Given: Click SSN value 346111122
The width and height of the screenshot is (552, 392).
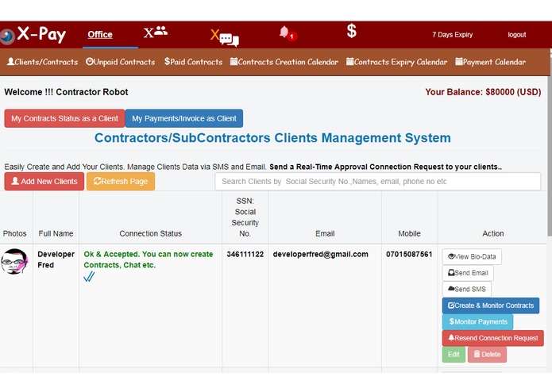Looking at the screenshot, I should pyautogui.click(x=245, y=254).
